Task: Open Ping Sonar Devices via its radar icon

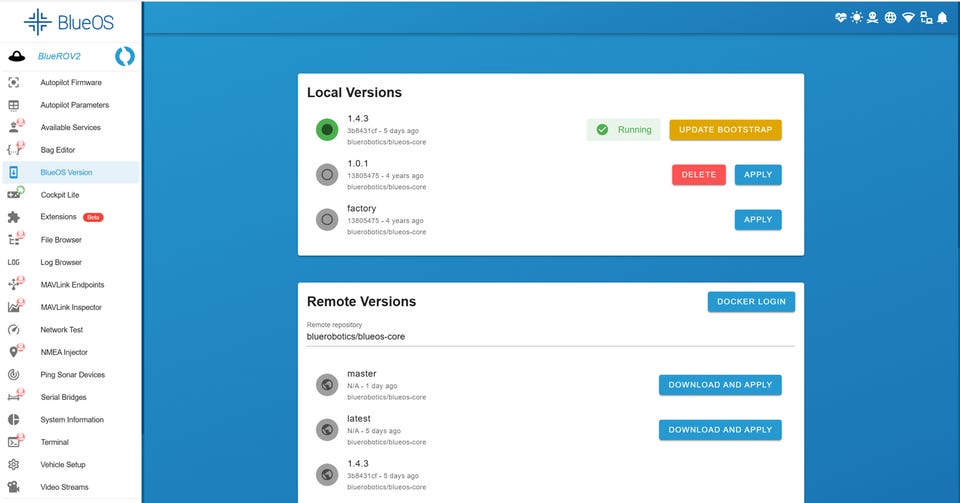Action: tap(13, 374)
